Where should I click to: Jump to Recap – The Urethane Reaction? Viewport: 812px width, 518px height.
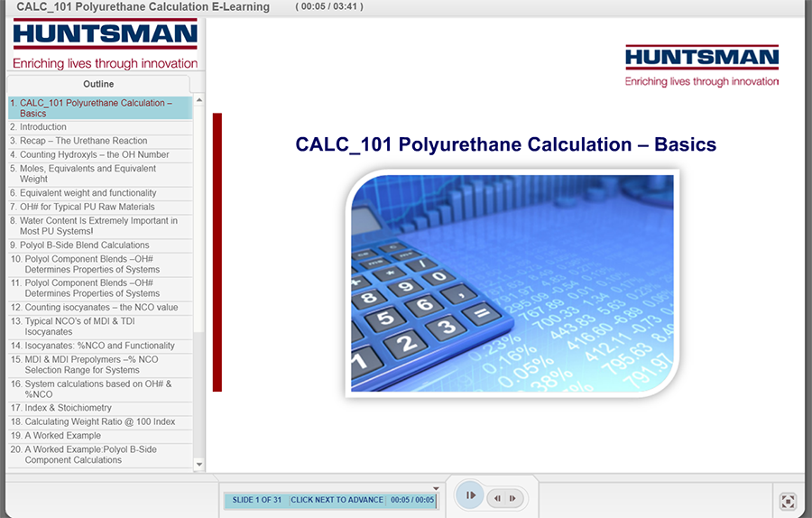83,141
